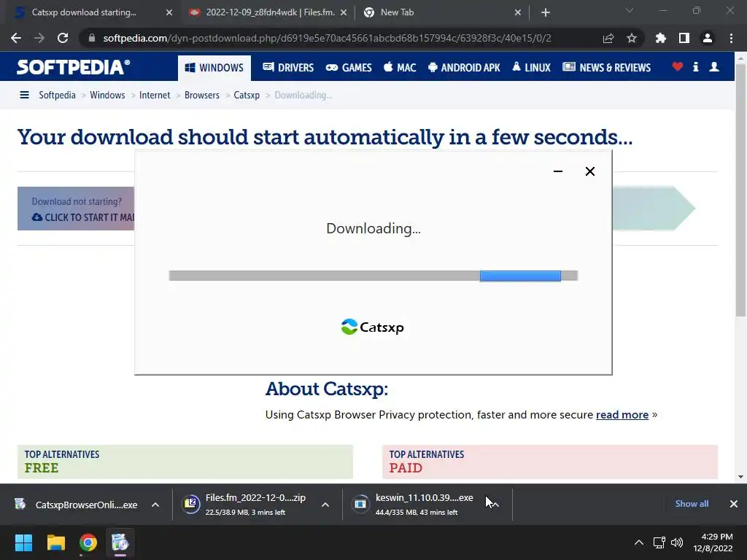This screenshot has height=560, width=747.
Task: Click the Windows breadcrumb link
Action: point(107,96)
